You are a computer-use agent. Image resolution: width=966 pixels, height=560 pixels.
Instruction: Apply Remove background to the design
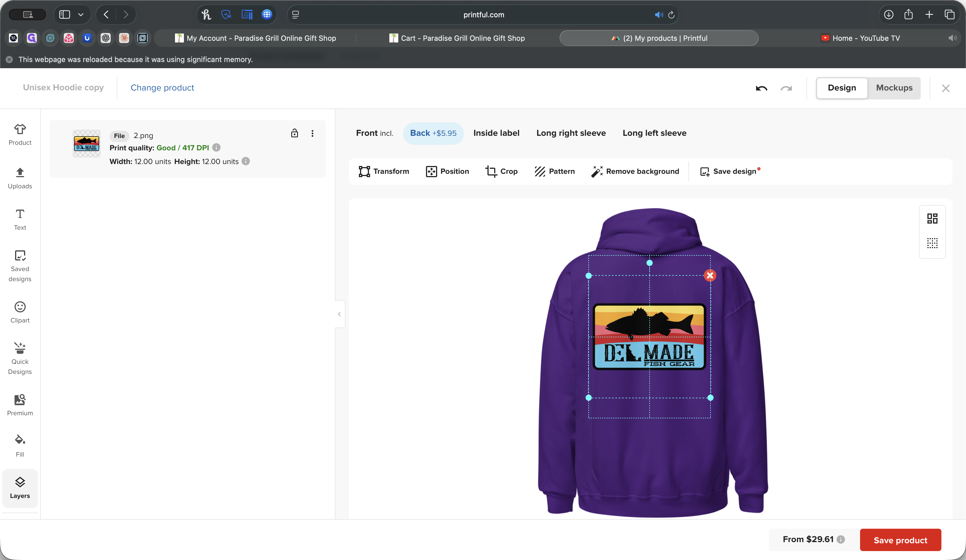(x=635, y=171)
